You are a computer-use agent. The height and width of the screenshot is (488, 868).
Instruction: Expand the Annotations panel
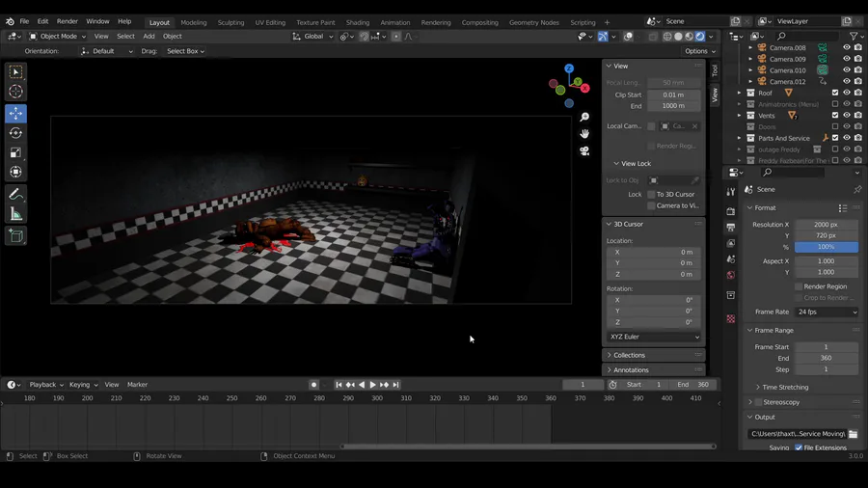(631, 370)
